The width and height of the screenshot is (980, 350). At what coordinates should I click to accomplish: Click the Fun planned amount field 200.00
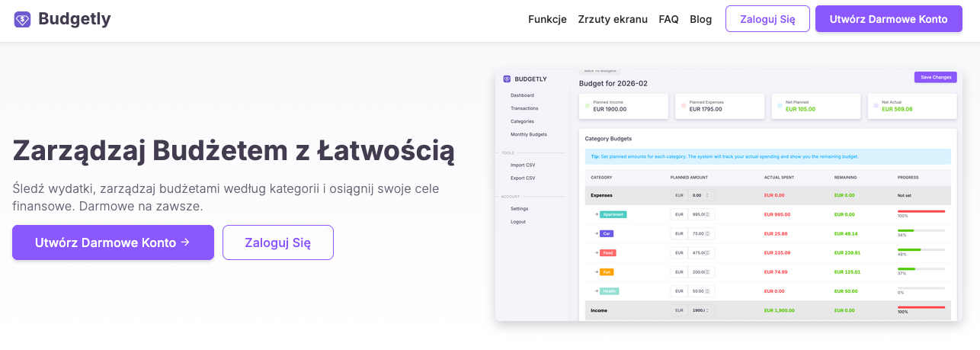[x=702, y=271]
